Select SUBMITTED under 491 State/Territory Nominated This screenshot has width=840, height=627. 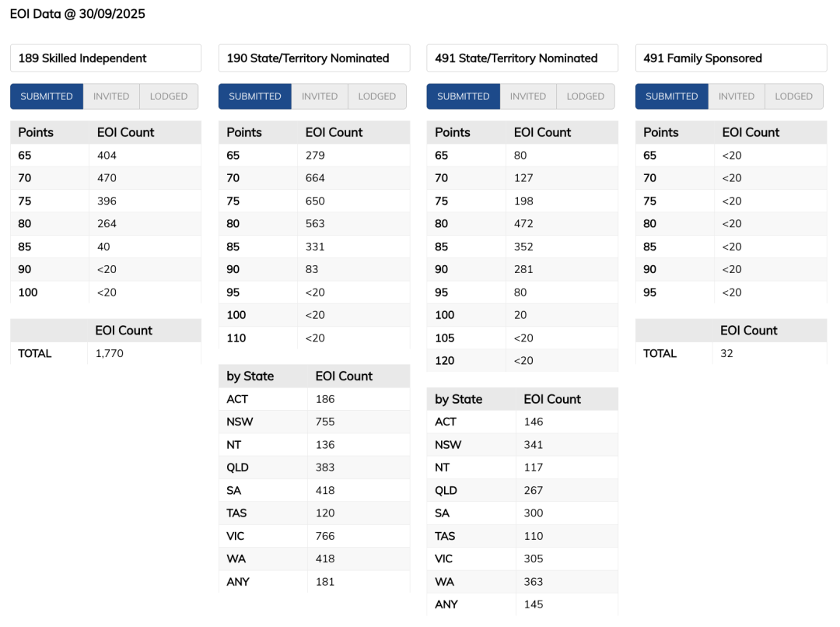pos(464,96)
